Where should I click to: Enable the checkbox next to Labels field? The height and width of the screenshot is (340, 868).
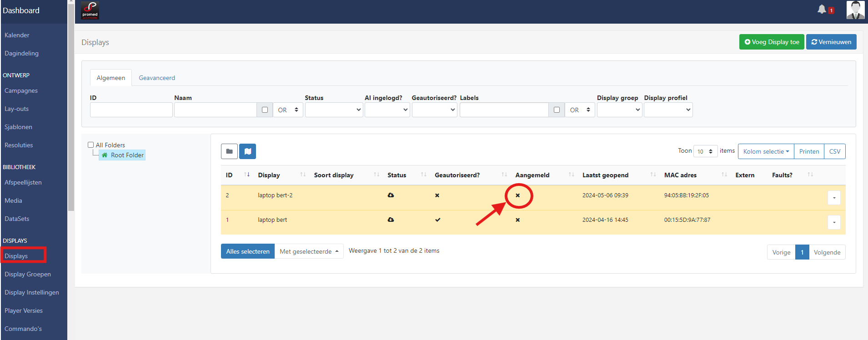tap(557, 110)
